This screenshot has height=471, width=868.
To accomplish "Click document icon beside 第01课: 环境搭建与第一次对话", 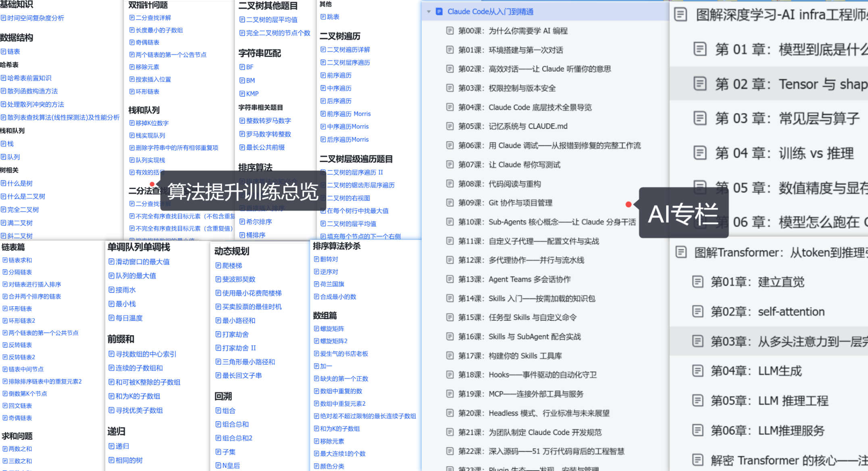I will [x=450, y=50].
